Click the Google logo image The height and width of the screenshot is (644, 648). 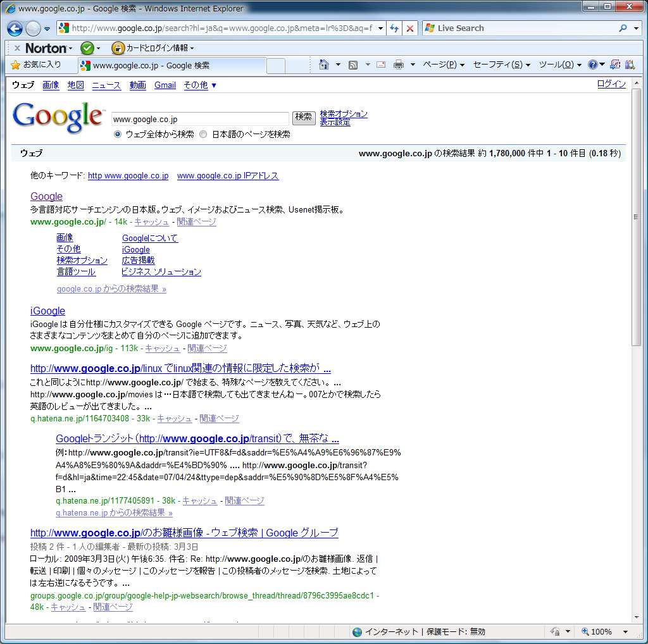coord(58,118)
